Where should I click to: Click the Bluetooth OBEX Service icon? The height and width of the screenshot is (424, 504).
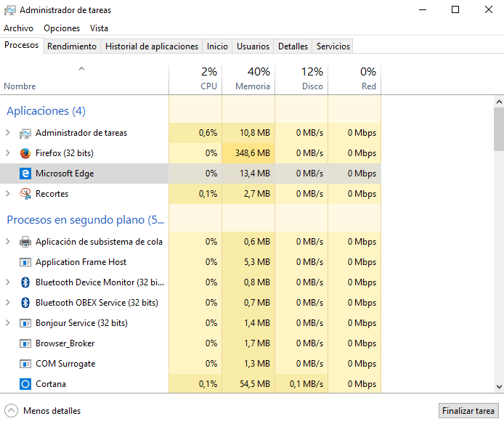point(25,303)
